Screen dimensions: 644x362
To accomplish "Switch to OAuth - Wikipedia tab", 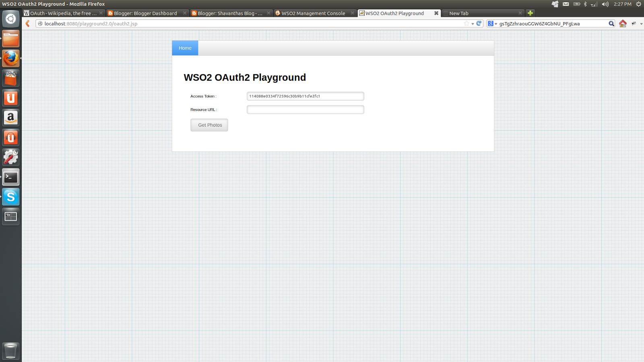I will (x=64, y=13).
